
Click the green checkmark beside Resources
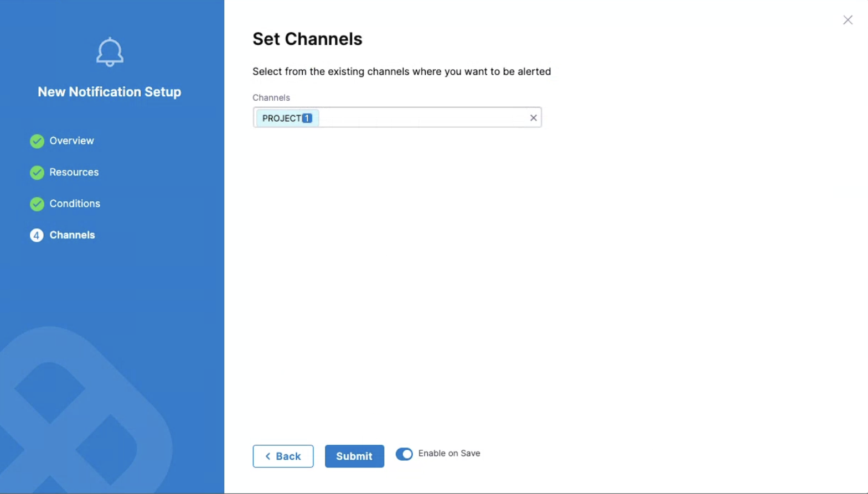tap(37, 173)
